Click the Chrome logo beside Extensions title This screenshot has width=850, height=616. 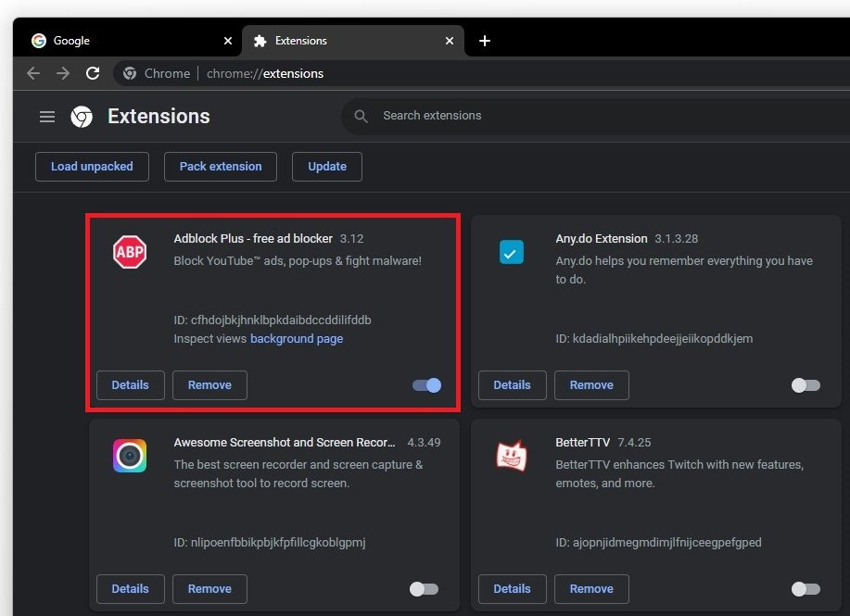(x=82, y=117)
